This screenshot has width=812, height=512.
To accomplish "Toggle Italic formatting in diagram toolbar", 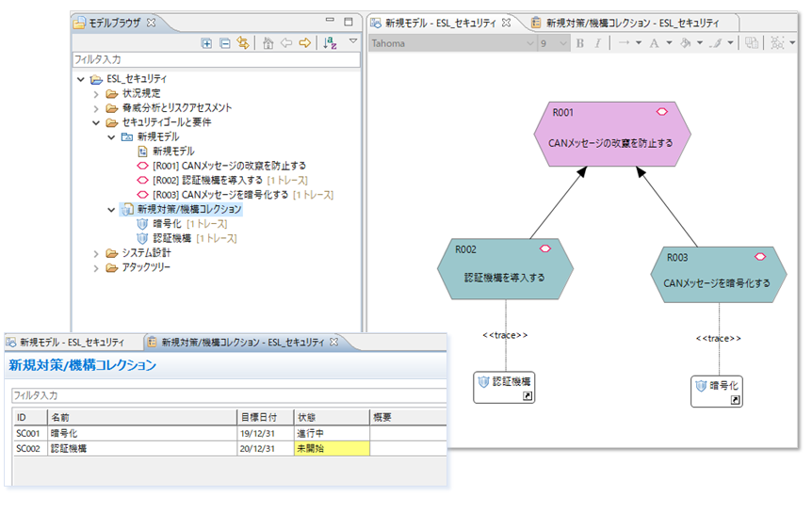I will (597, 43).
